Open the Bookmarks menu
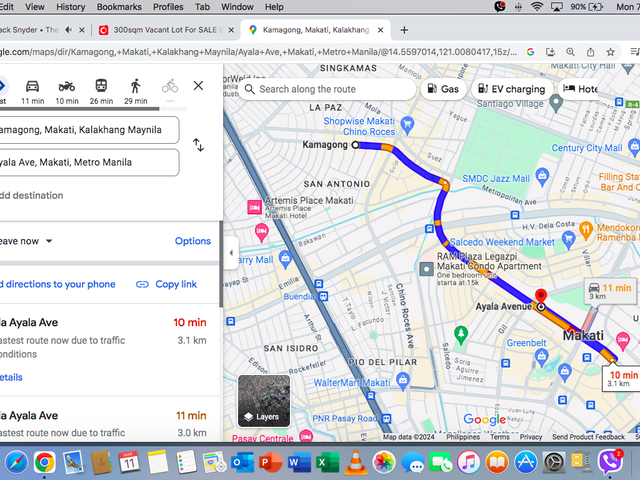Screen dimensions: 640x480 119,7
